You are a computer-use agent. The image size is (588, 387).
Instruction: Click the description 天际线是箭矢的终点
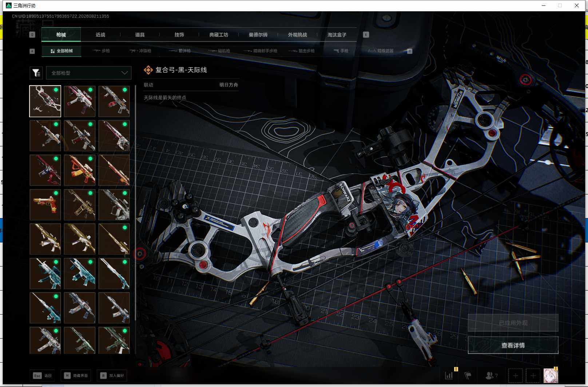165,98
